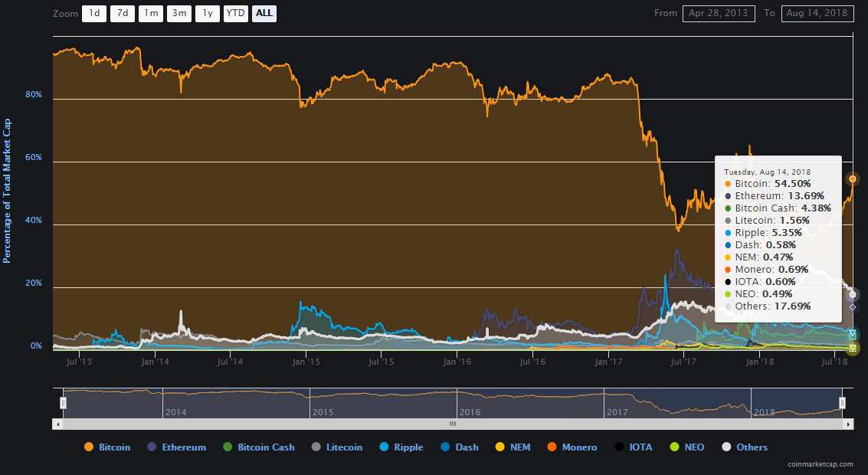Image resolution: width=868 pixels, height=475 pixels.
Task: Toggle Monero series in legend
Action: pyautogui.click(x=572, y=447)
